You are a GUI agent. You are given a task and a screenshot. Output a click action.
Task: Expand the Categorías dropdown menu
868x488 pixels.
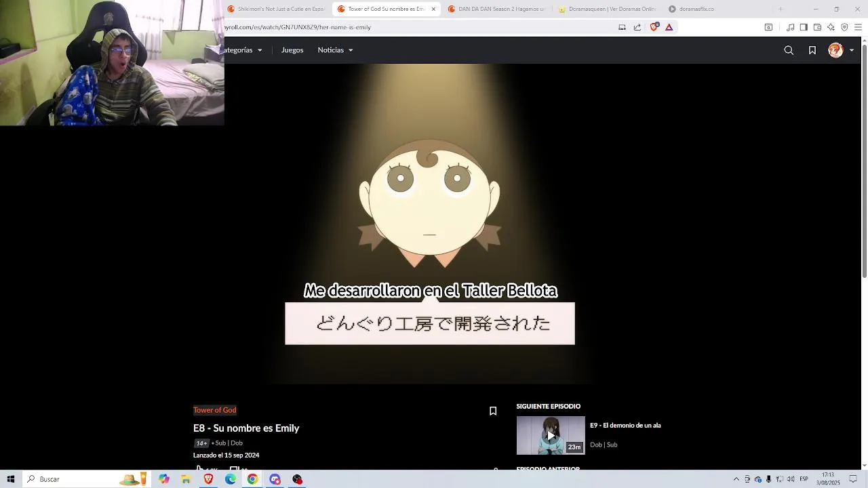tap(243, 50)
